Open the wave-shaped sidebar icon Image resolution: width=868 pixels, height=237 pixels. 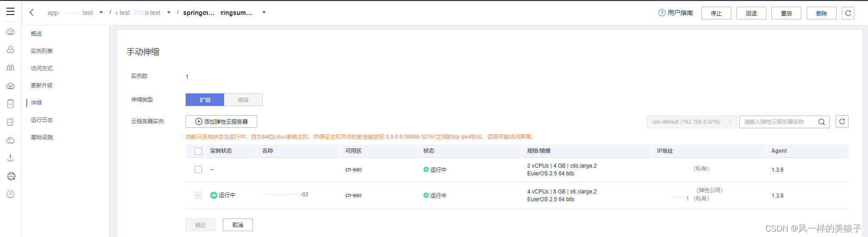[10, 68]
